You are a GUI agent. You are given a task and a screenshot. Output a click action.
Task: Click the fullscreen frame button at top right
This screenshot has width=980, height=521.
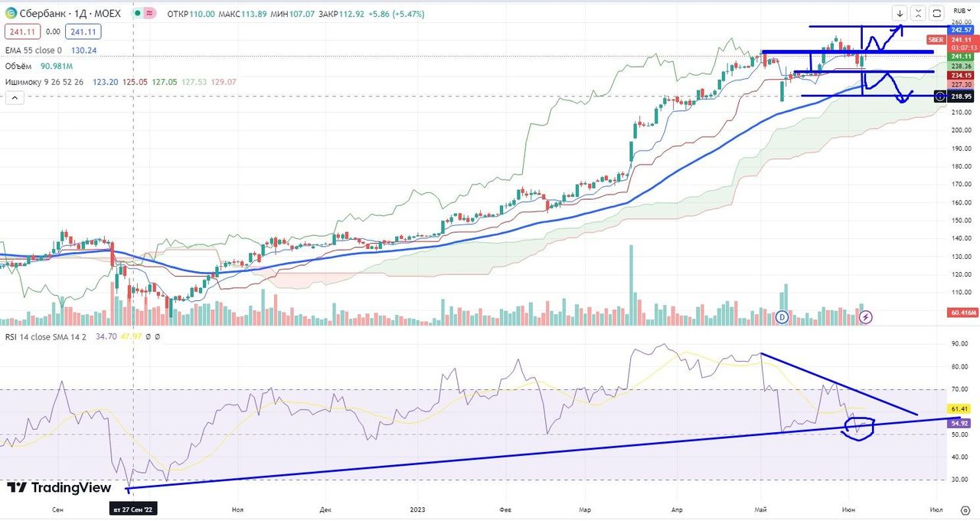point(936,13)
